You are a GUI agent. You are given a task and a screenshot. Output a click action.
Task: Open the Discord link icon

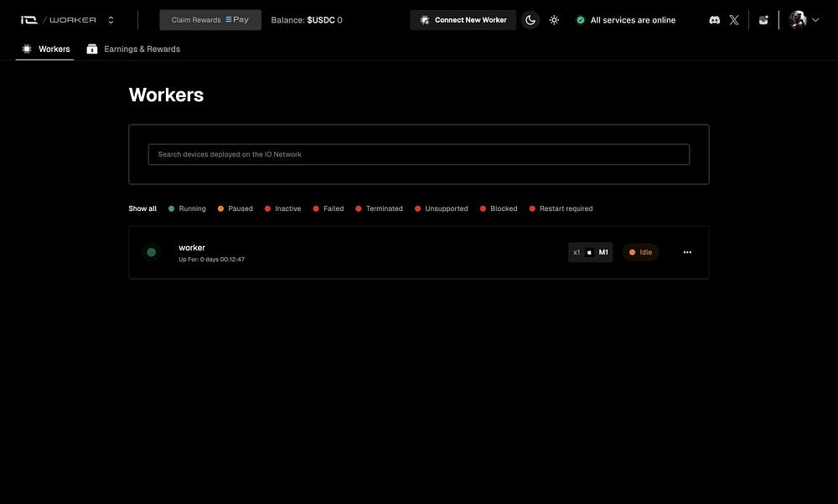(714, 20)
